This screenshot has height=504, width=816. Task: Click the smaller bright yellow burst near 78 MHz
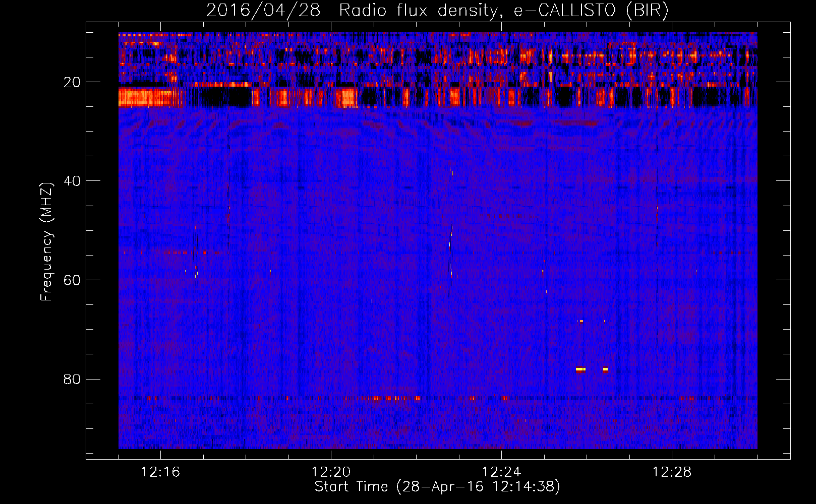coord(605,369)
